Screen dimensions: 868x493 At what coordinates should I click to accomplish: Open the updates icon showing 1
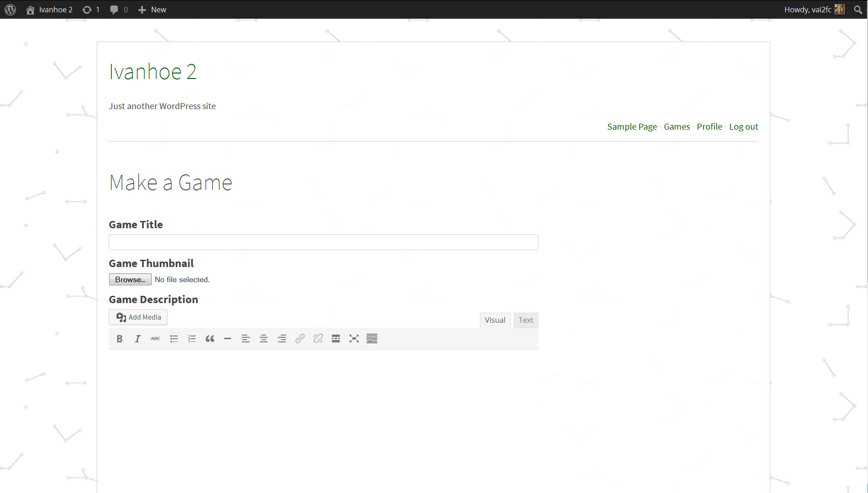click(87, 10)
